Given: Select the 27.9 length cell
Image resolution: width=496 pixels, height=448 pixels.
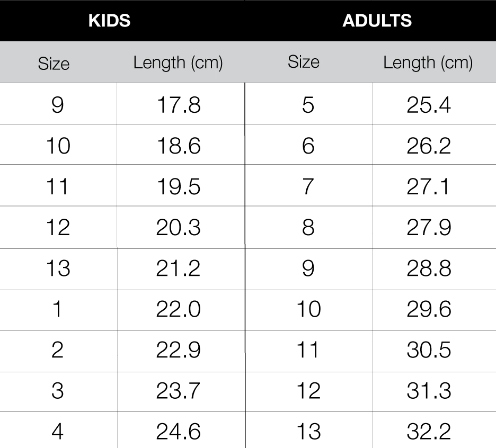Looking at the screenshot, I should pyautogui.click(x=434, y=227).
